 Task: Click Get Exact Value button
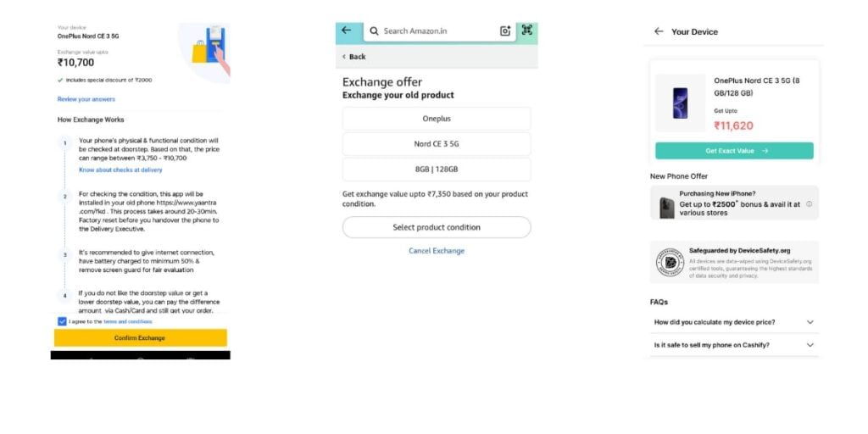734,151
